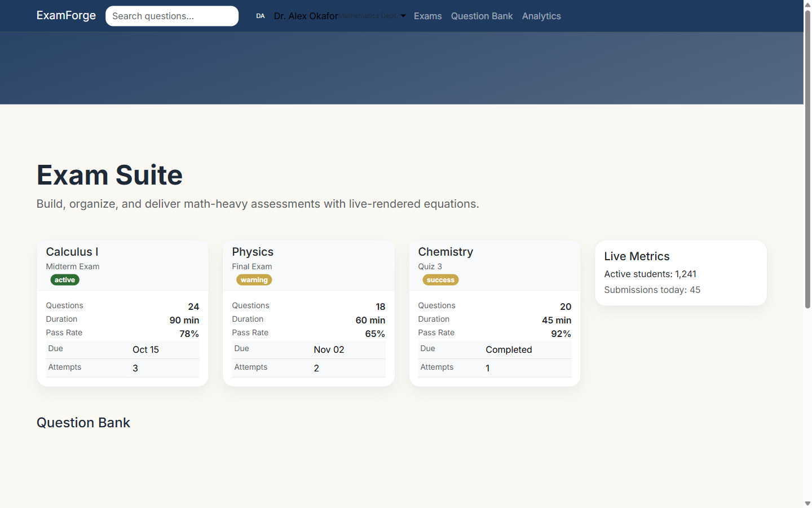Click the DA user avatar icon
The height and width of the screenshot is (508, 812).
(x=261, y=16)
